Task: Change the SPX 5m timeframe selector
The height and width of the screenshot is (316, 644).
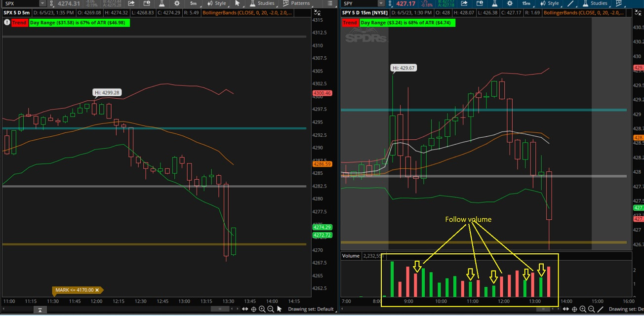Action: 194,3
